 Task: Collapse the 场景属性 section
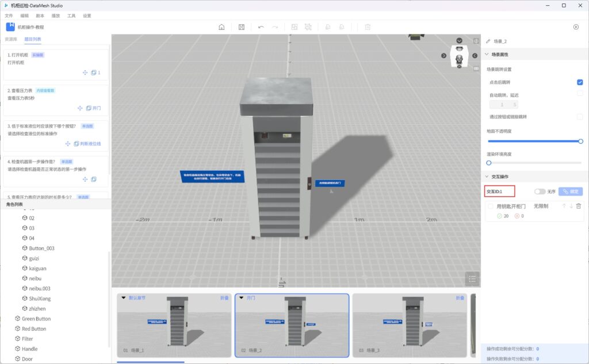(x=486, y=55)
